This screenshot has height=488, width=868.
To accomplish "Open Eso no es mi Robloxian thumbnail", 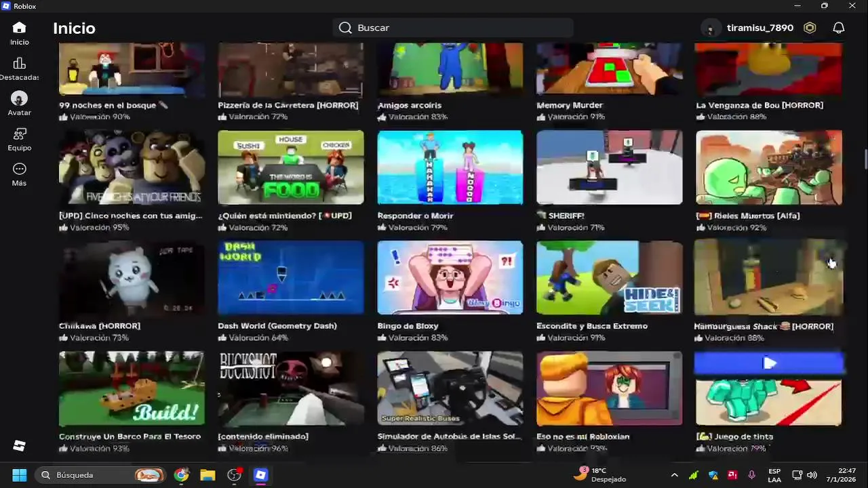I will pyautogui.click(x=610, y=388).
